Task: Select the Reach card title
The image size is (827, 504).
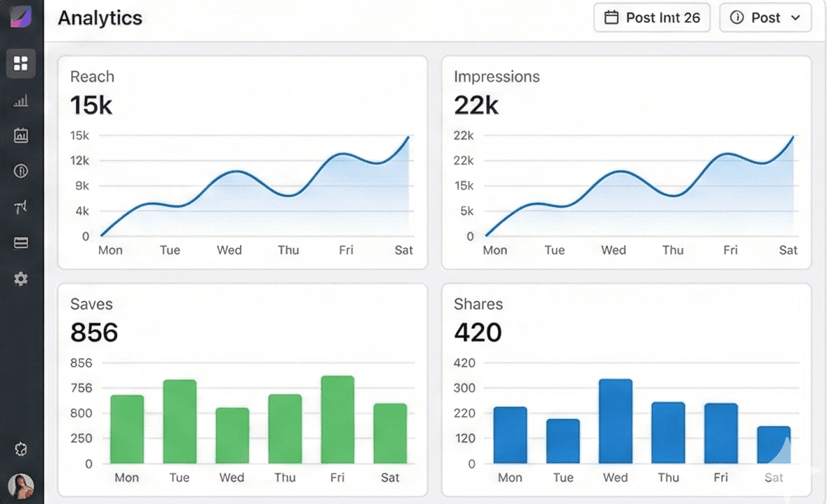Action: pos(91,77)
